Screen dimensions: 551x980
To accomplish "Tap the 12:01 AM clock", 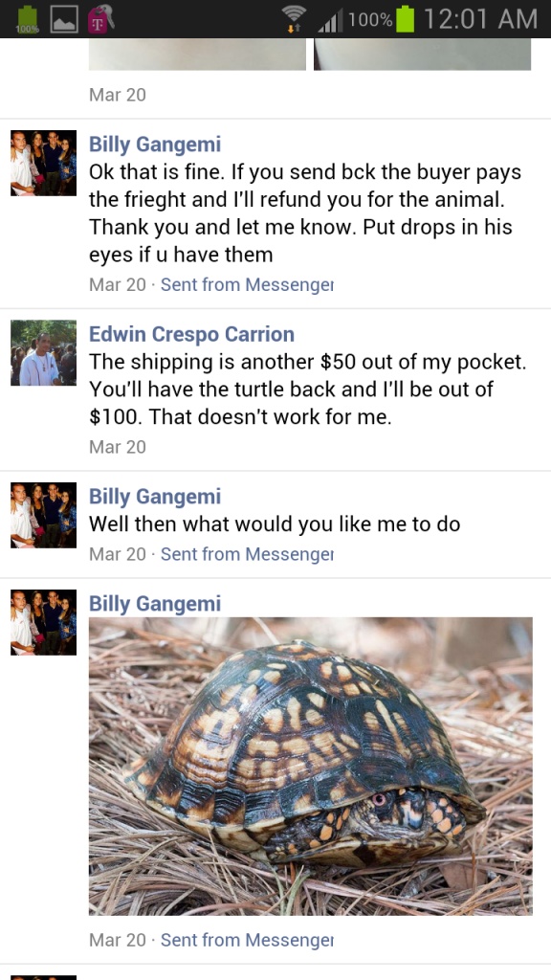I will [480, 19].
